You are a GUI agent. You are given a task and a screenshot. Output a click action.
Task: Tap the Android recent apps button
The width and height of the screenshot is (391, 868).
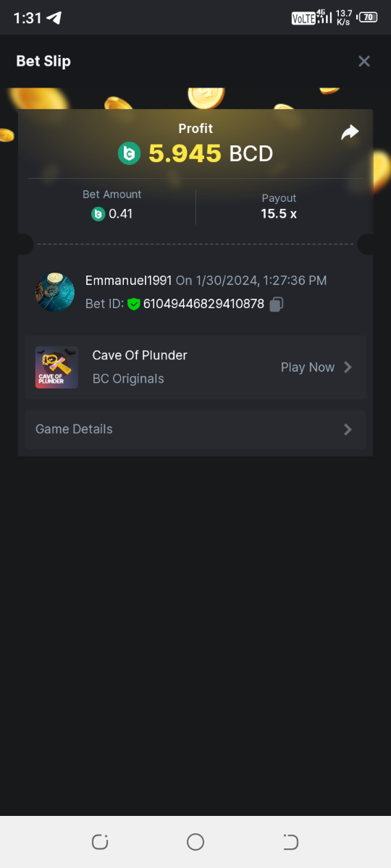pyautogui.click(x=100, y=841)
